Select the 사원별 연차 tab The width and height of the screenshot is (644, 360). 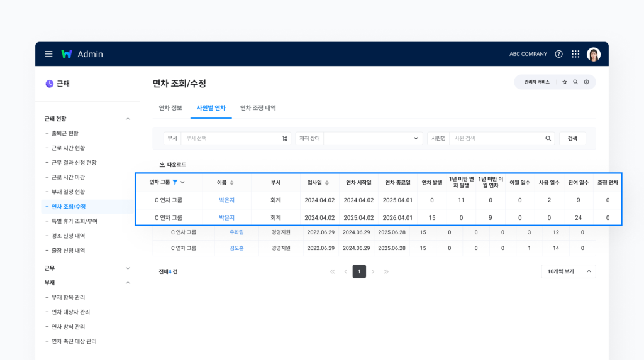point(211,108)
